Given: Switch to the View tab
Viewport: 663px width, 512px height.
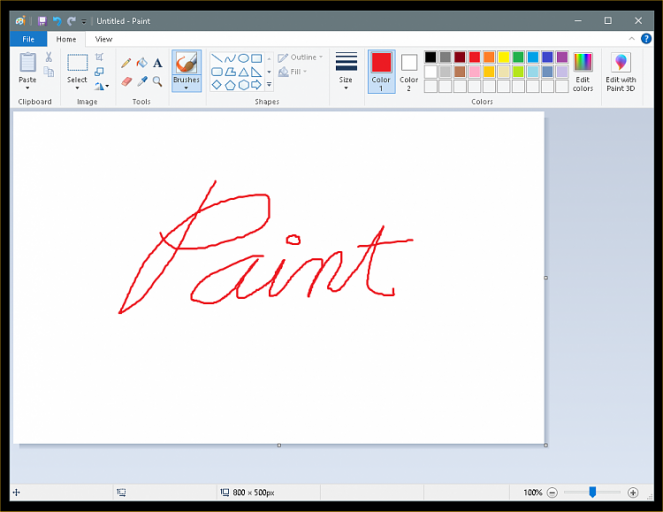Looking at the screenshot, I should 104,39.
